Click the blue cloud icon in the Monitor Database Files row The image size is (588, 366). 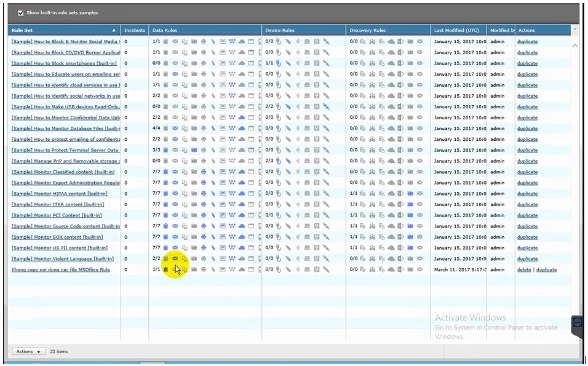(x=242, y=129)
